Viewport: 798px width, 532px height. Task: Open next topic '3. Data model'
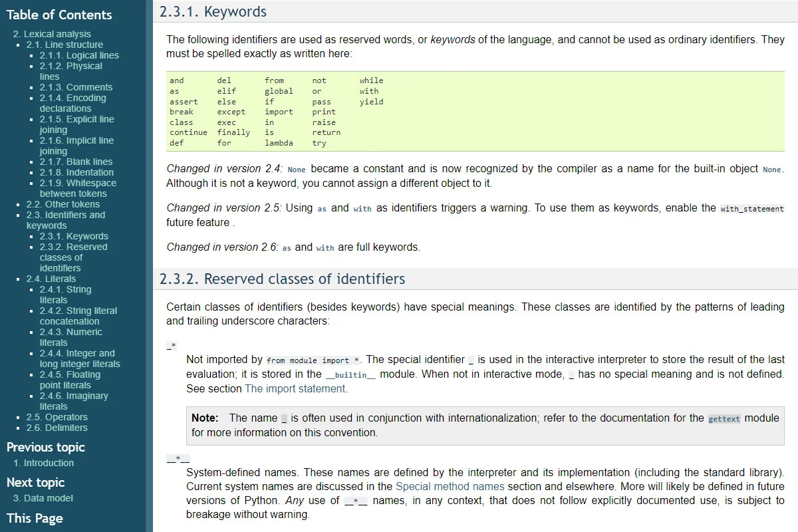(x=43, y=498)
